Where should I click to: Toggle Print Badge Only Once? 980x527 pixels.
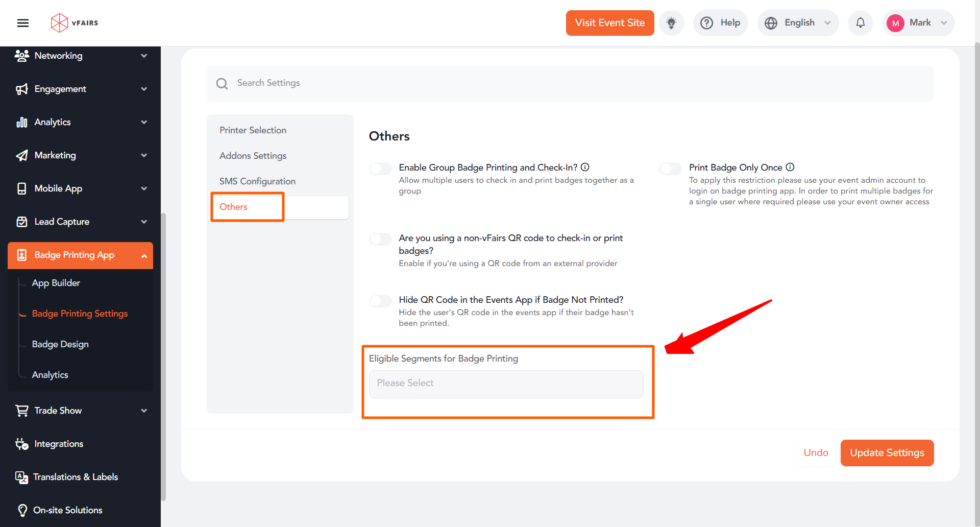point(670,169)
